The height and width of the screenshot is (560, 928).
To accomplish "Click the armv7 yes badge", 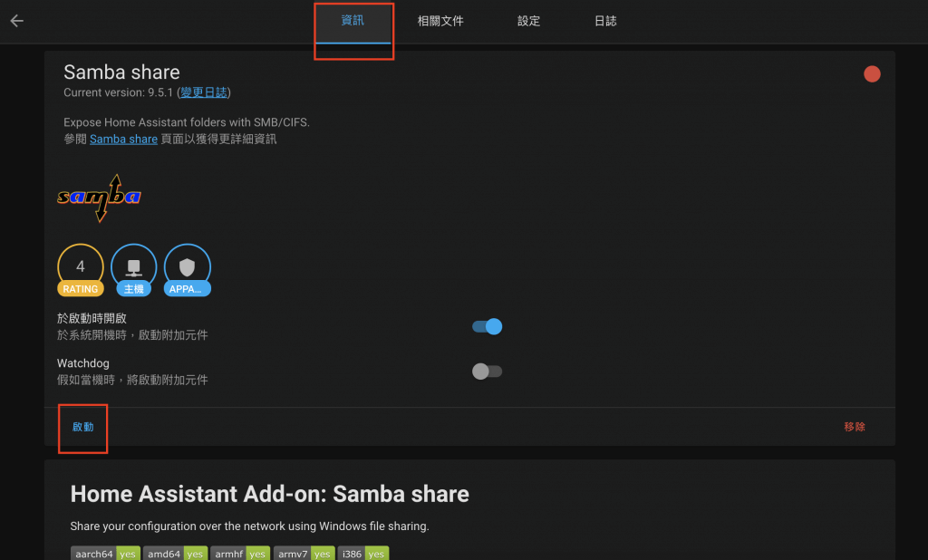I will (x=304, y=554).
